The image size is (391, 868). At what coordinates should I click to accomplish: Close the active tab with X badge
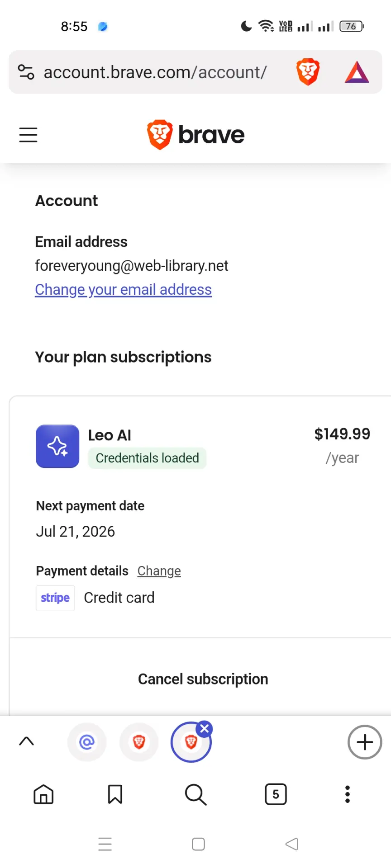205,729
